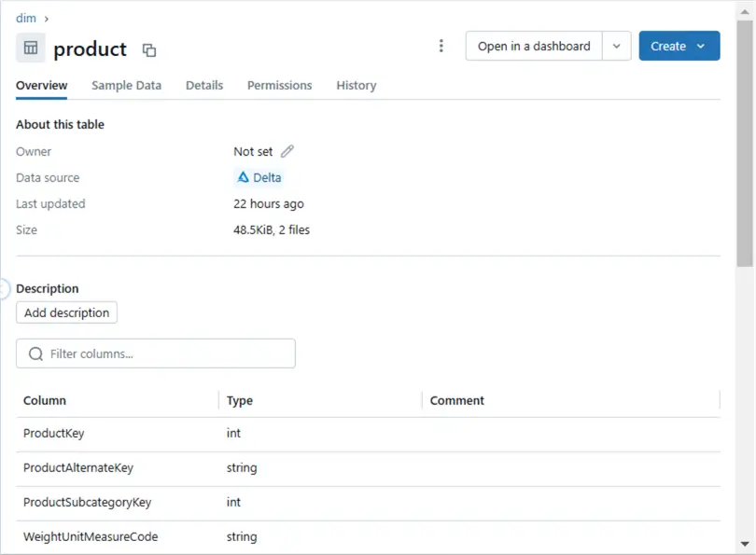This screenshot has height=555, width=756.
Task: Go to the dim breadcrumb link
Action: click(26, 18)
